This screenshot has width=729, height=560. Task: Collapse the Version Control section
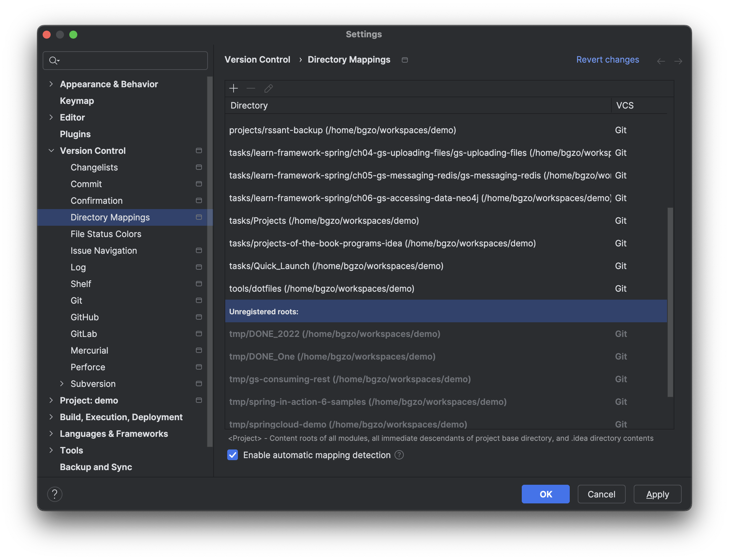tap(51, 151)
